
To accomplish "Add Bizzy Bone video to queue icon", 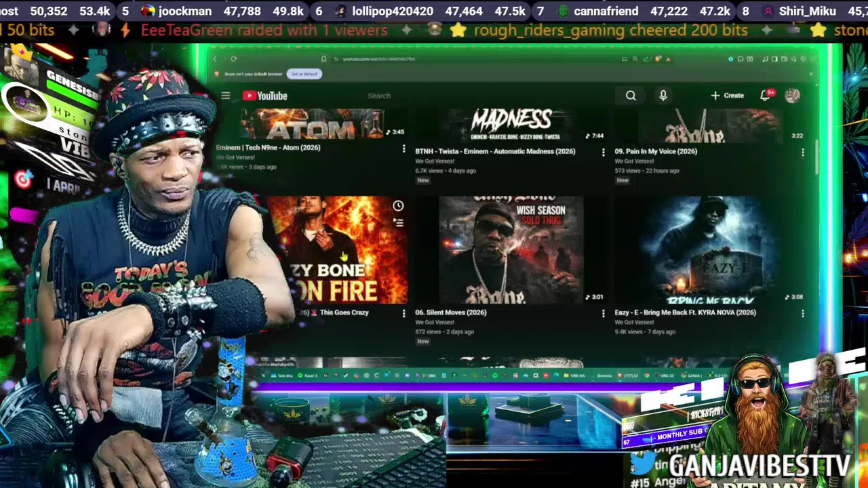I will click(398, 222).
